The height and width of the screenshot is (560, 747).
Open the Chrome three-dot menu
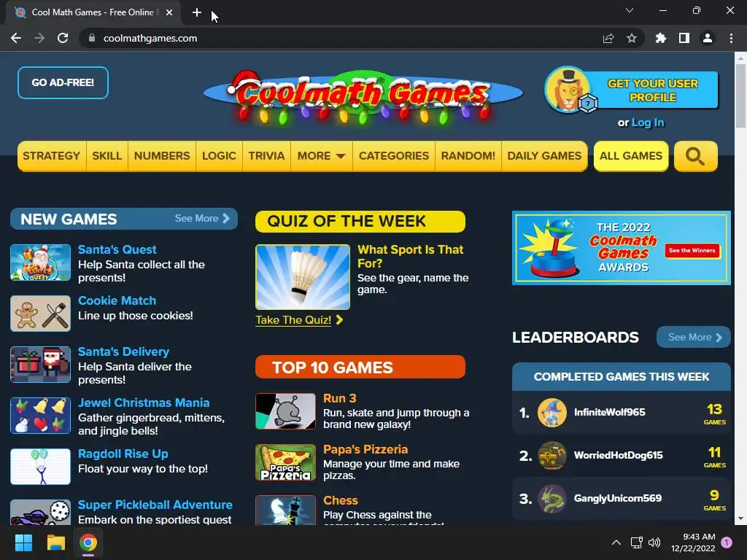point(731,38)
